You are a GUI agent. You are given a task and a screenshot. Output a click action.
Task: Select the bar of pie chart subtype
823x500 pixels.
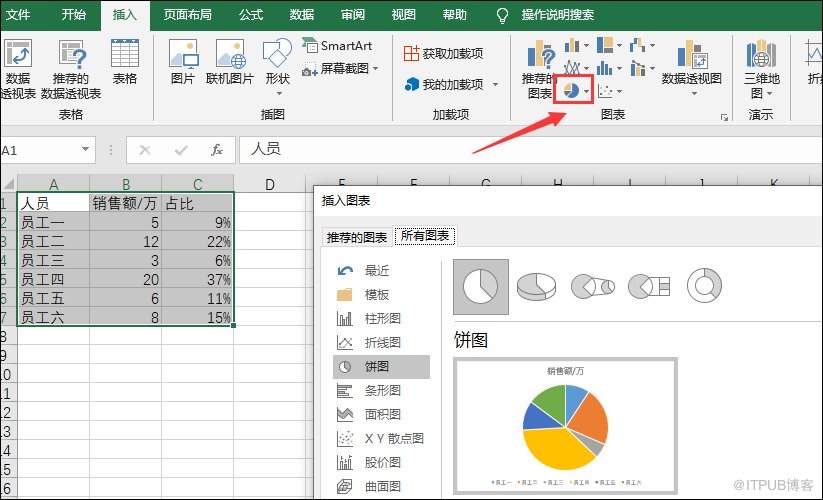649,287
